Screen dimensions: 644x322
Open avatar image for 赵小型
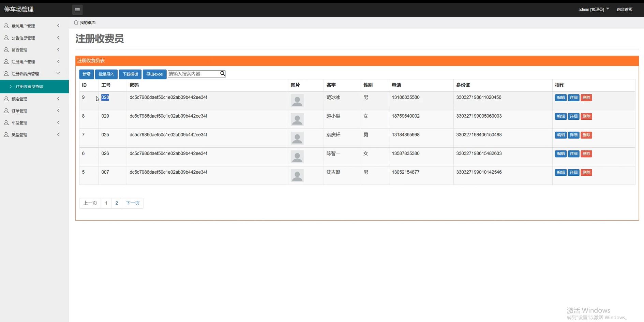pos(297,119)
